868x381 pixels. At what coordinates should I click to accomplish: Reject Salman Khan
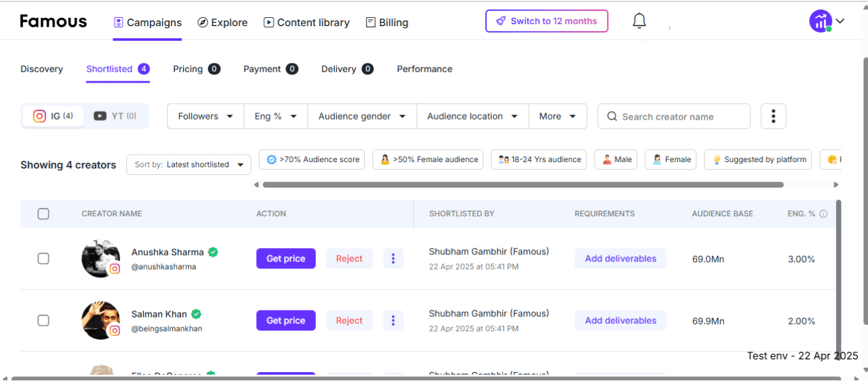click(x=349, y=321)
